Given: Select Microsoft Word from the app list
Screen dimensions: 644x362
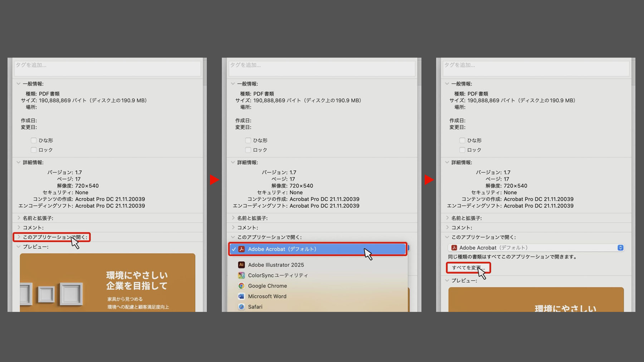Looking at the screenshot, I should [262, 296].
